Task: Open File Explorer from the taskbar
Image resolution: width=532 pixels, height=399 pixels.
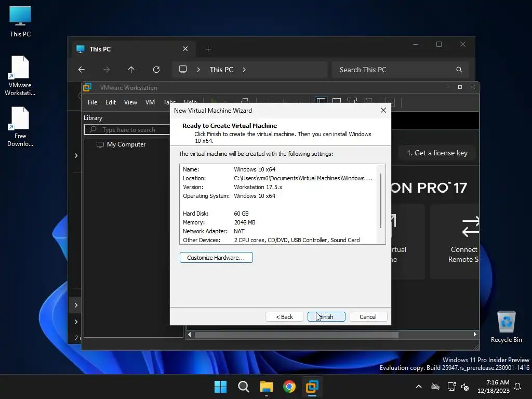Action: tap(267, 387)
